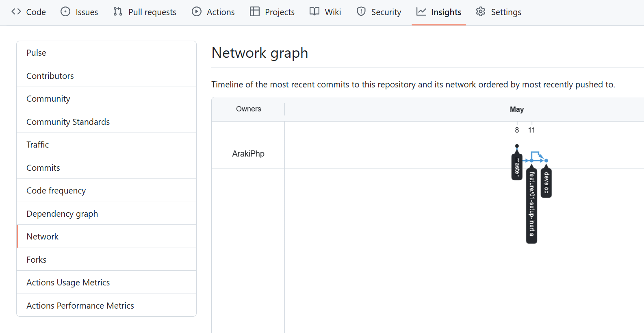Open Dependency graph page

[x=106, y=213]
